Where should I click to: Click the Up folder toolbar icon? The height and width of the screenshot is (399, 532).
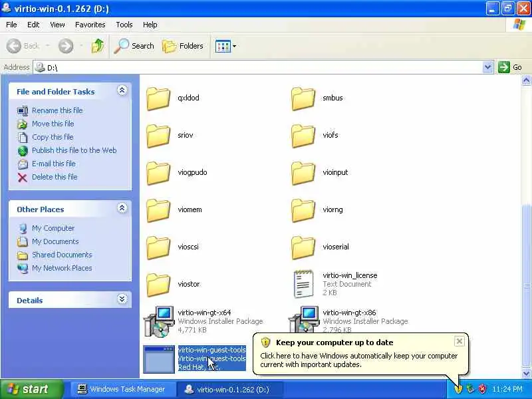coord(98,46)
